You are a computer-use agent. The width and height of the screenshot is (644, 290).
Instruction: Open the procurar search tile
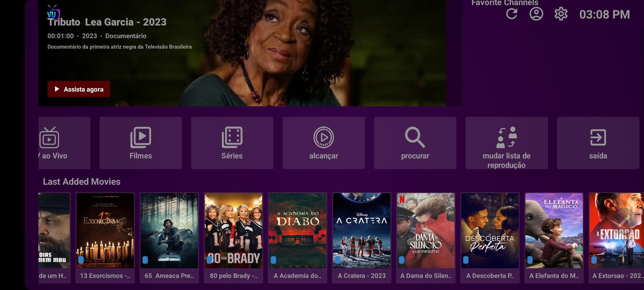(x=415, y=143)
